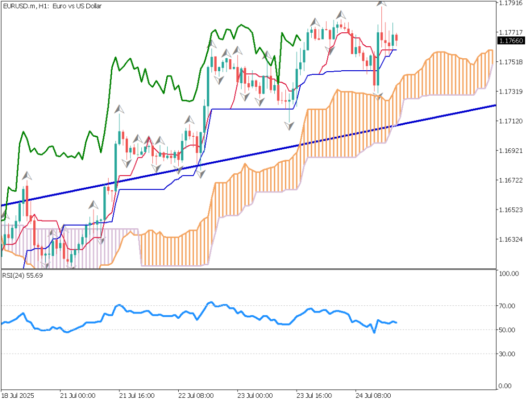Click up fractal arrow above first candle peak on 18 Jul
532x402 pixels.
26,176
